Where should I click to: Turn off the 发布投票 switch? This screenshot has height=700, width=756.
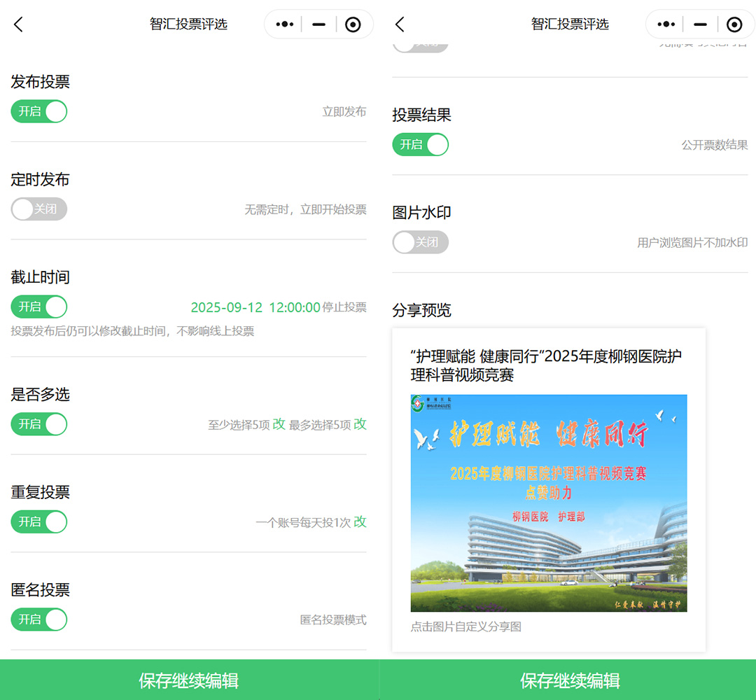(39, 111)
